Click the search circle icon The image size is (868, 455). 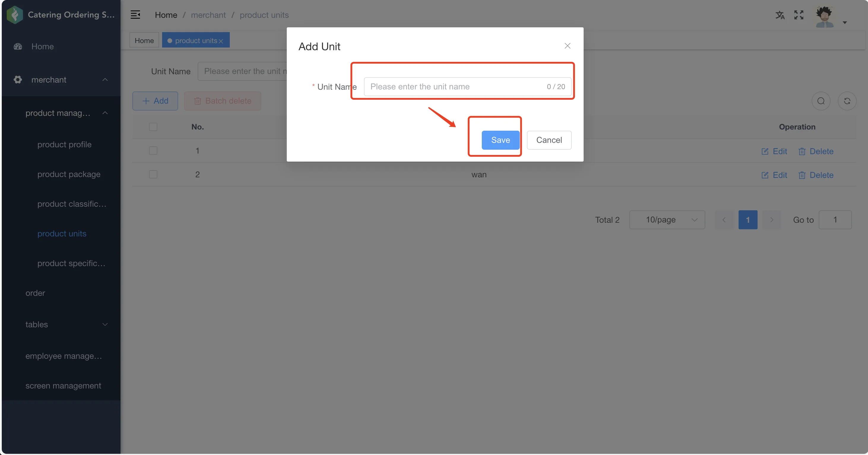click(x=821, y=101)
